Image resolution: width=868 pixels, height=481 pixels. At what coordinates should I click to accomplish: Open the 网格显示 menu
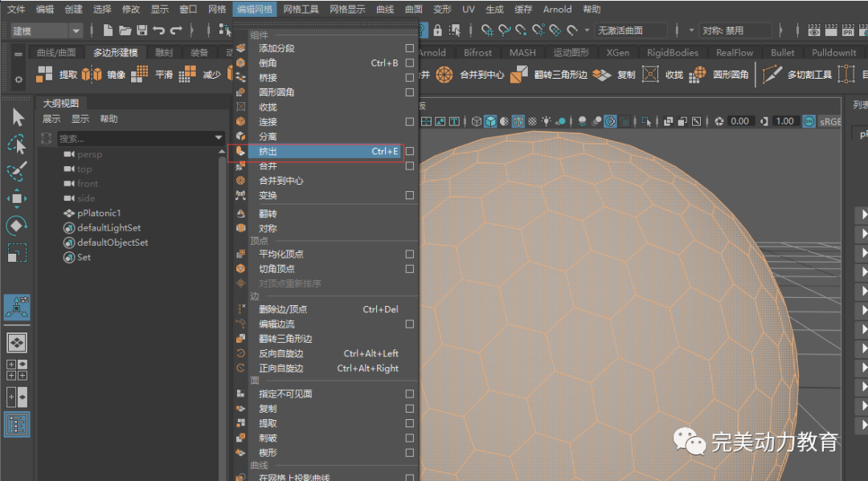(347, 10)
